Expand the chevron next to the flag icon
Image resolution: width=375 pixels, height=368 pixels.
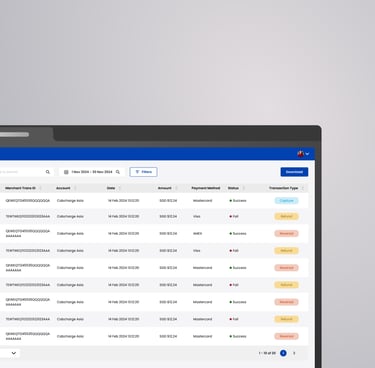307,154
